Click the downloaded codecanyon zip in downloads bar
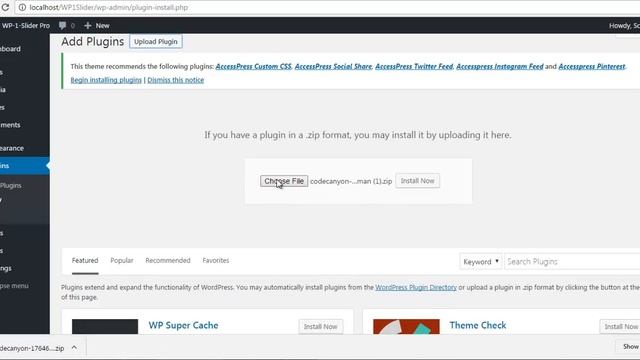Screen dimensions: 640x360 [x=32, y=348]
